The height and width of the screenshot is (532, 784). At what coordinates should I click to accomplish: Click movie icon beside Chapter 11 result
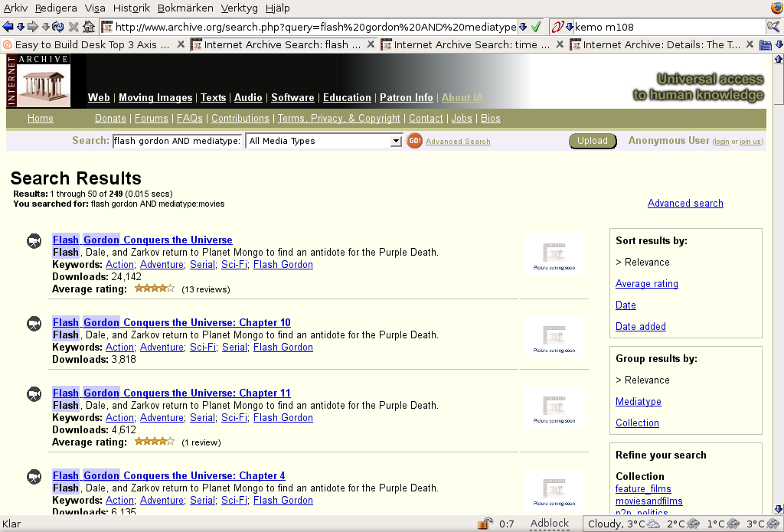(x=34, y=394)
